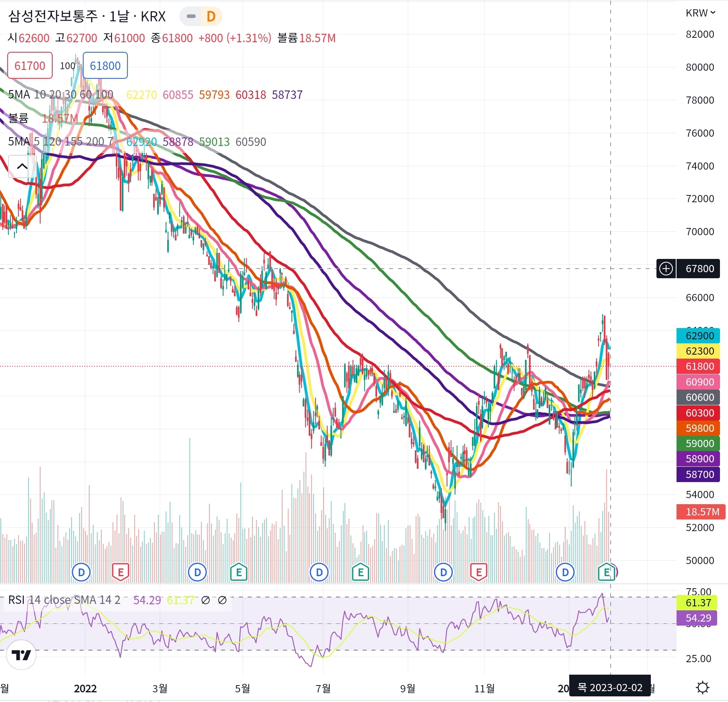The height and width of the screenshot is (702, 728).
Task: Tap the 54.29 RSI axis label
Action: (x=697, y=618)
